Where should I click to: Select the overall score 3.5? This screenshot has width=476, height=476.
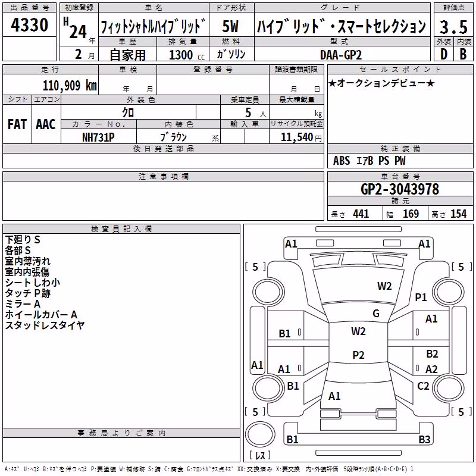click(453, 27)
